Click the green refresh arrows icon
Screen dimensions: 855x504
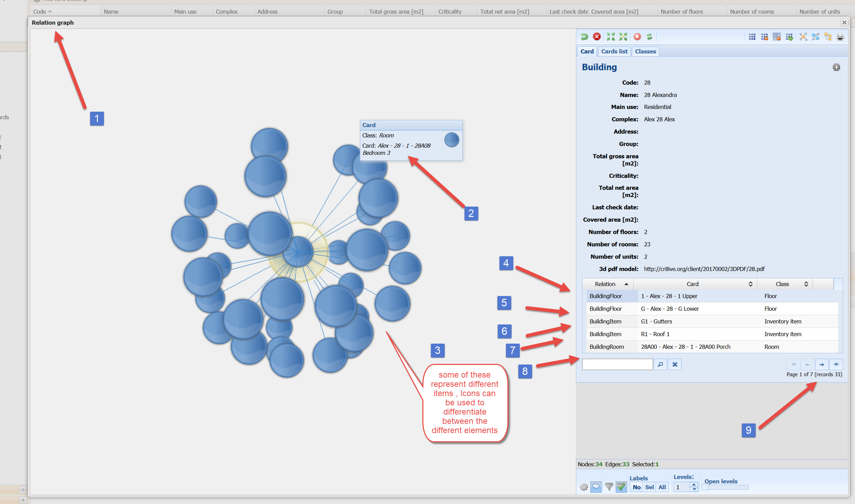pos(649,37)
